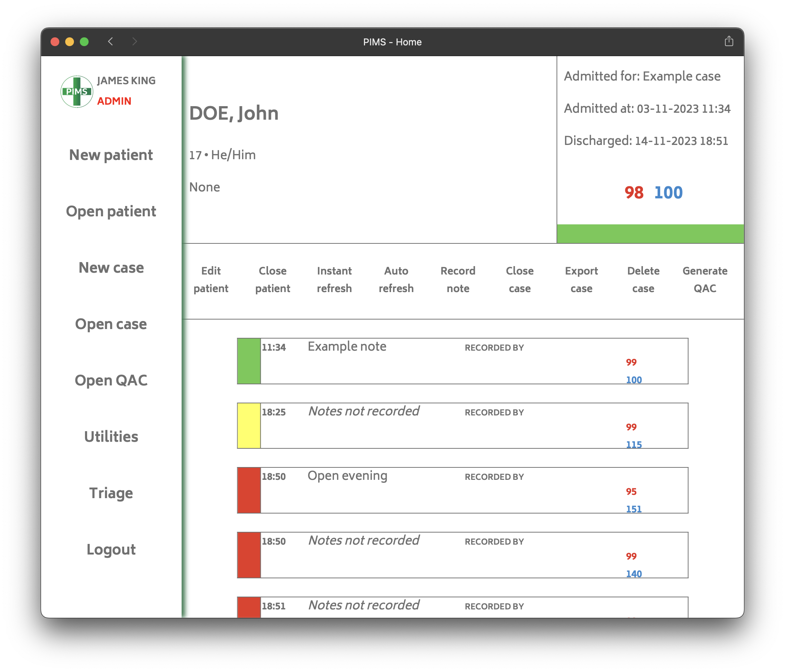Click yellow status swatch of 18:25 note
The image size is (785, 672).
[x=249, y=425]
